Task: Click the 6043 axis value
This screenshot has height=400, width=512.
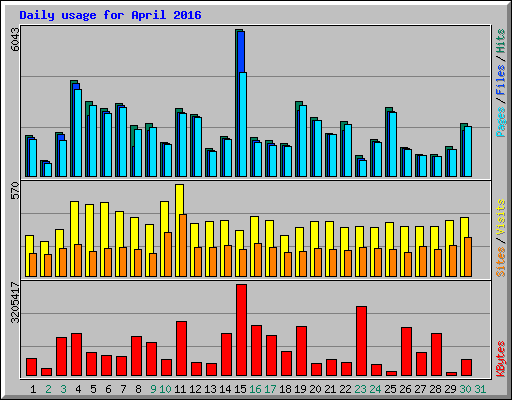Action: [15, 39]
